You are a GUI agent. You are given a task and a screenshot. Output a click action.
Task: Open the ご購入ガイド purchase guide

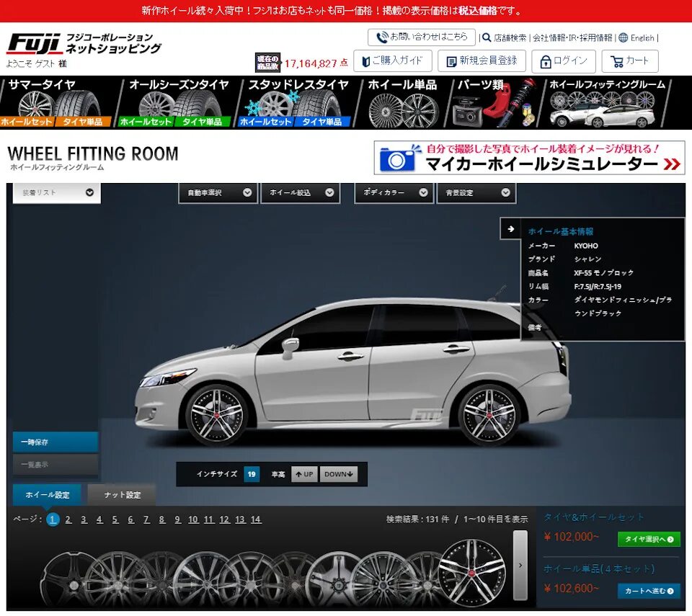[x=393, y=61]
